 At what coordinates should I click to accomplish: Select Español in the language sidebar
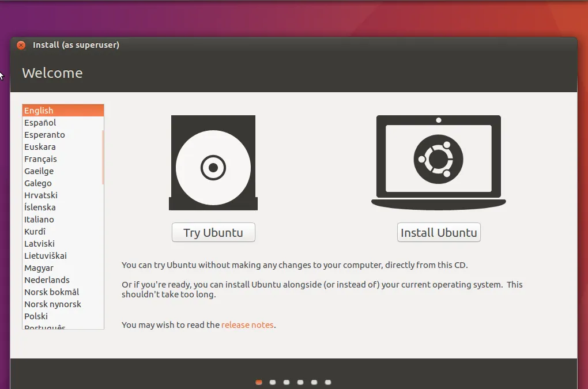coord(40,122)
